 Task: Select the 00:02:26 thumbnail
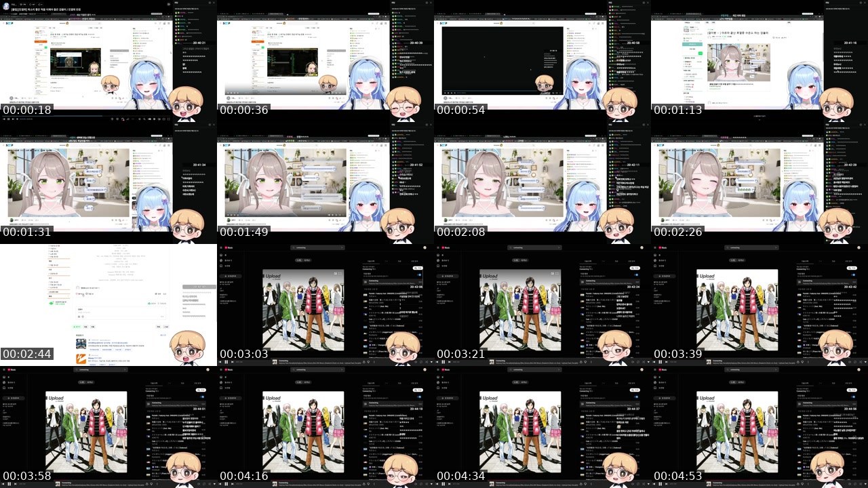(x=759, y=183)
